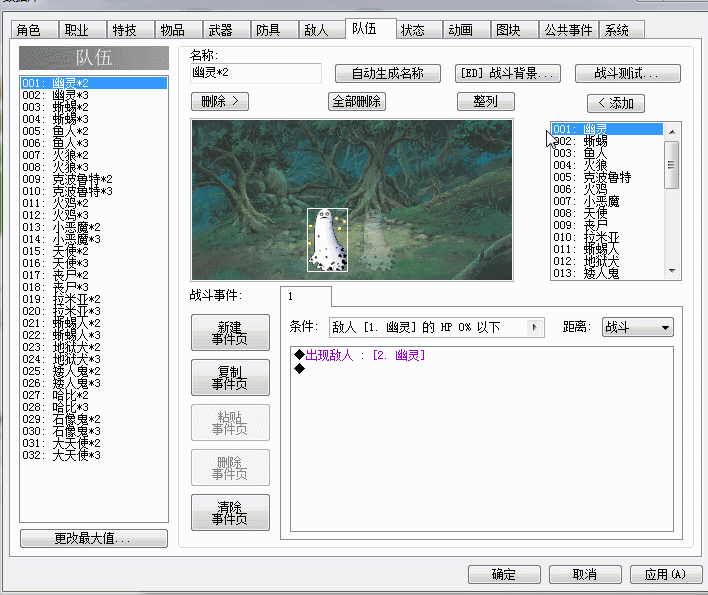Select troop 003: 蜥蜴*2
708x595 pixels.
93,107
